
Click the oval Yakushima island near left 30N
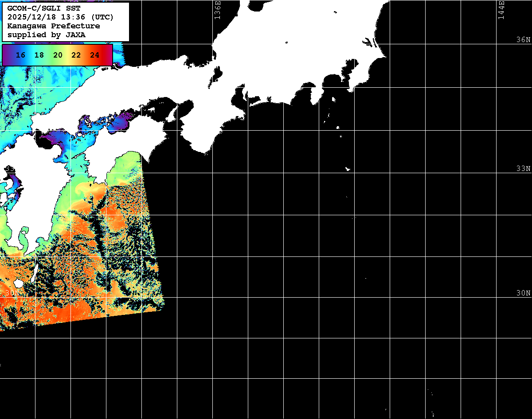pyautogui.click(x=18, y=283)
